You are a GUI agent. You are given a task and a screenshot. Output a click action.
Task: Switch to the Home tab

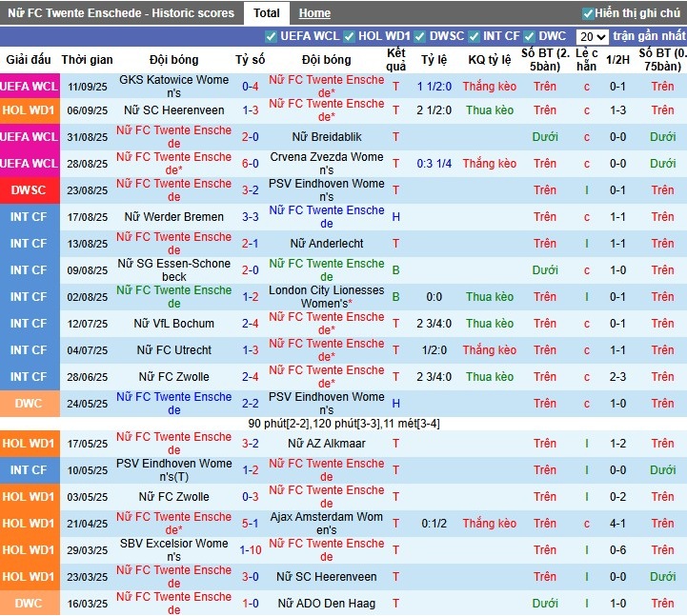[314, 13]
